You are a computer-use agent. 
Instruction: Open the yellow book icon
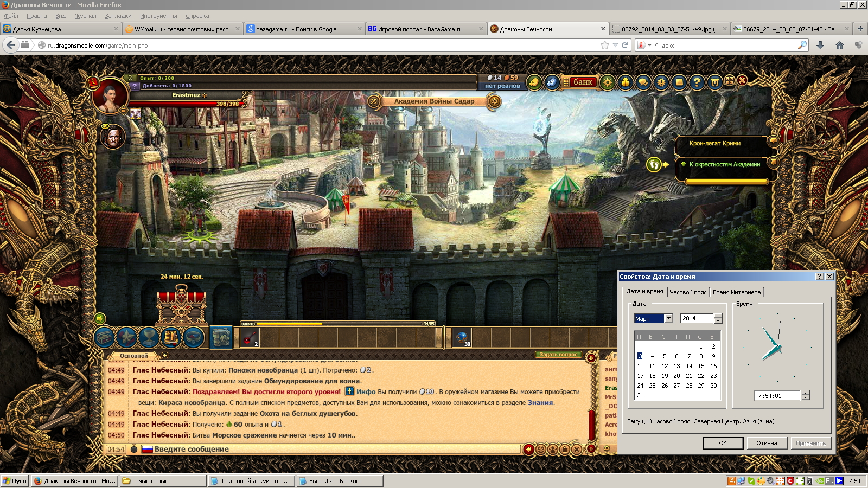point(679,82)
